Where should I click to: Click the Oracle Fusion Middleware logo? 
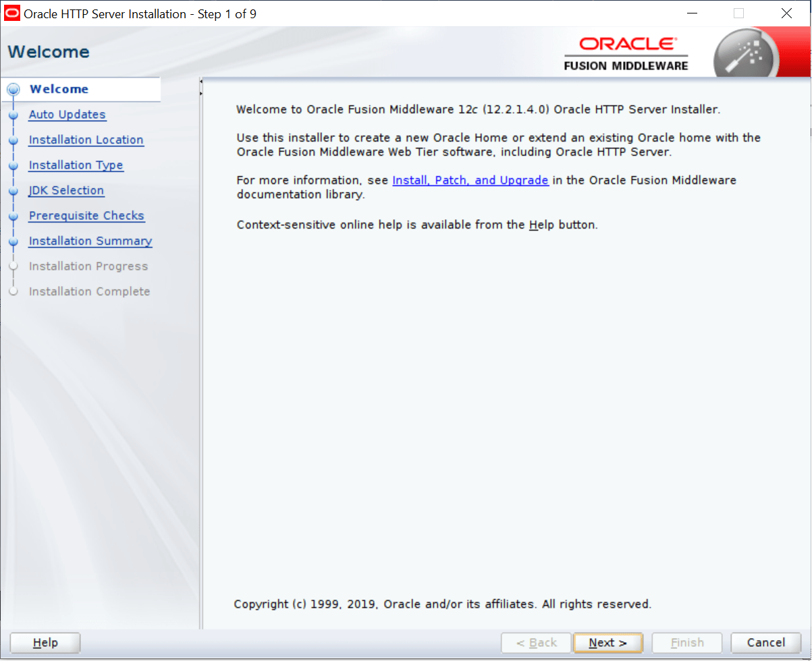626,51
